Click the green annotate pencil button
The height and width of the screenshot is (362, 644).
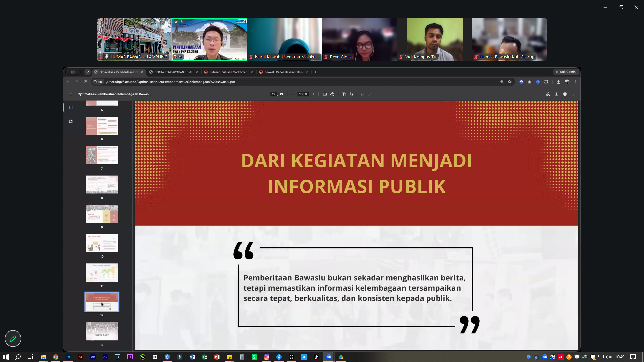[13, 339]
